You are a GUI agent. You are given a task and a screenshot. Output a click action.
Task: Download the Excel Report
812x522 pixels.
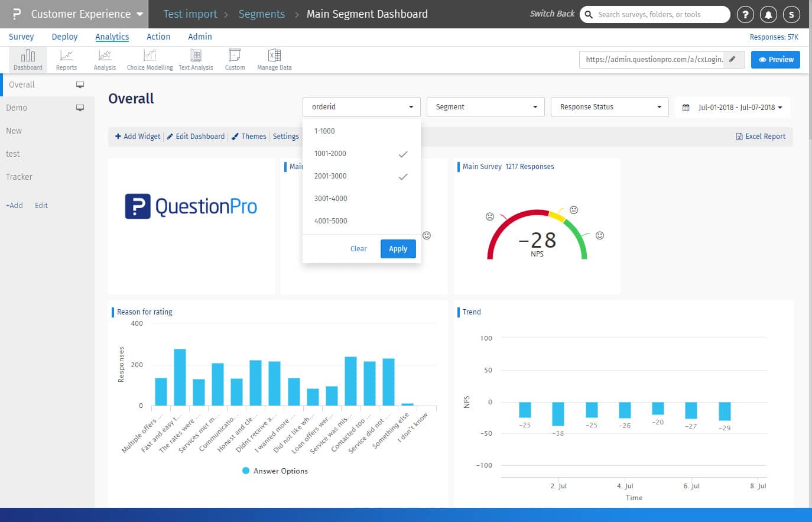coord(761,137)
